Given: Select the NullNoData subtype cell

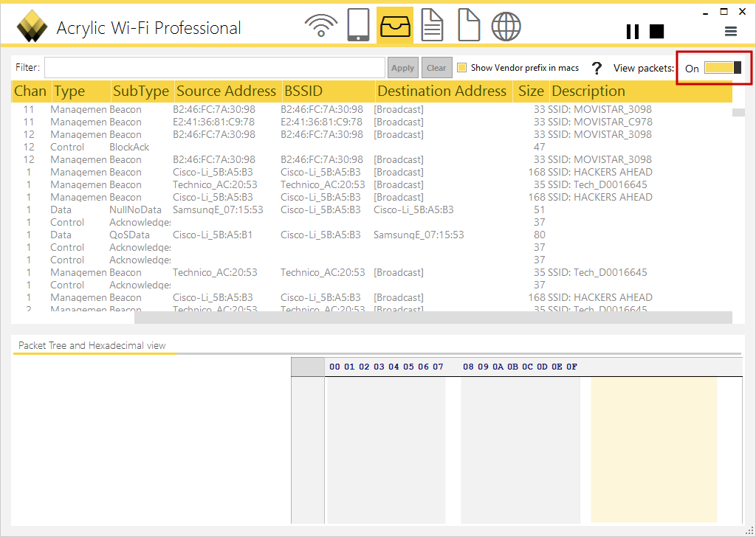Looking at the screenshot, I should point(135,209).
